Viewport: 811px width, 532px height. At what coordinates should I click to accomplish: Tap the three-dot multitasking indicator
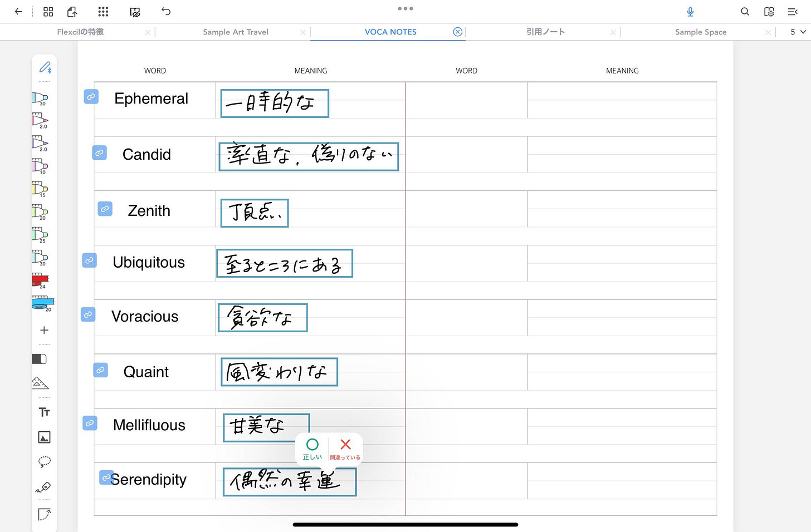(x=405, y=8)
